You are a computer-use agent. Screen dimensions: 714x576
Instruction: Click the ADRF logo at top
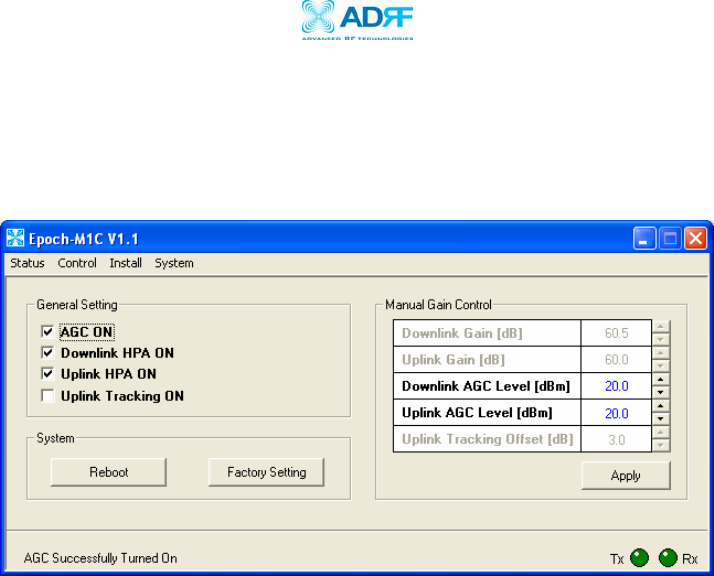[357, 20]
